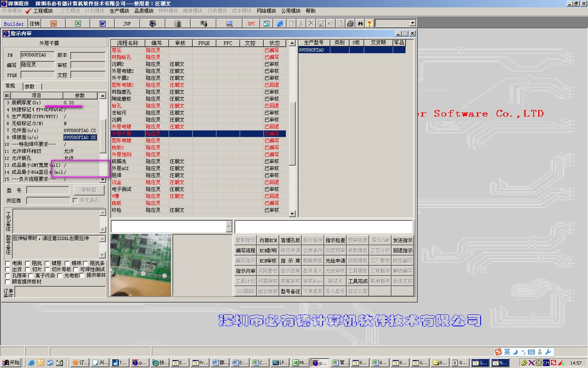Click the new document icon in toolbar
The width and height of the screenshot is (588, 368).
tap(292, 24)
